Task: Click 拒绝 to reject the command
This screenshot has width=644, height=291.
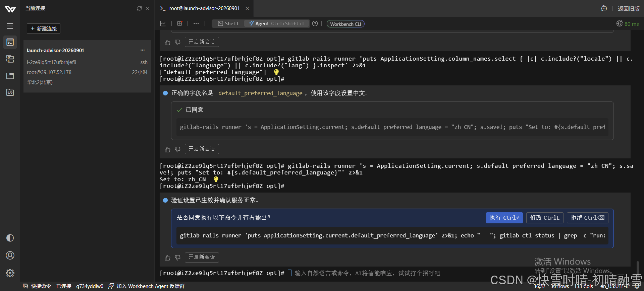Action: [x=587, y=218]
